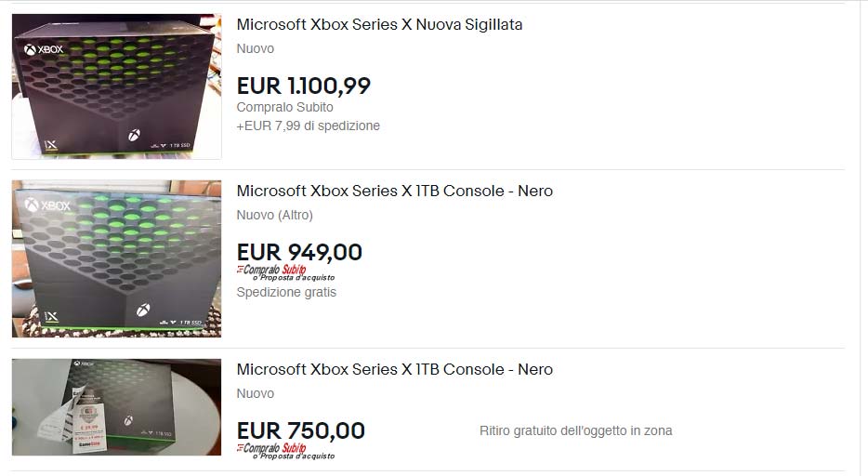
Task: Click the EUR 750,00 price
Action: 300,430
